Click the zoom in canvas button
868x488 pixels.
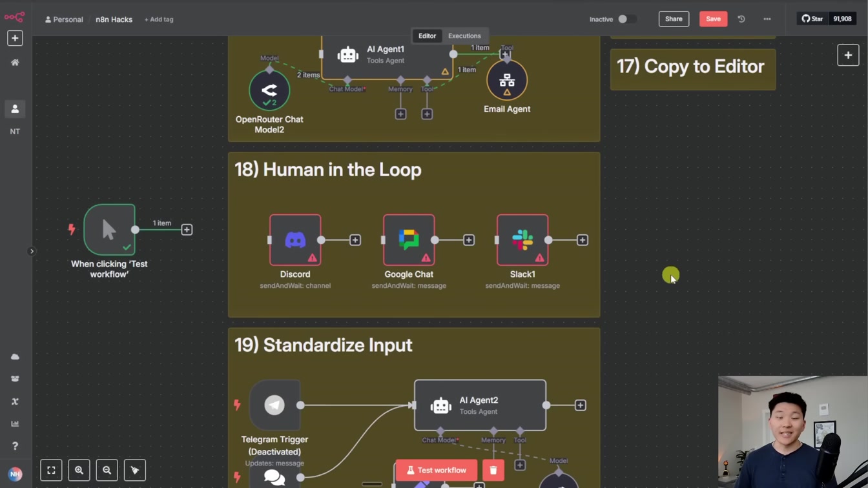coord(79,471)
